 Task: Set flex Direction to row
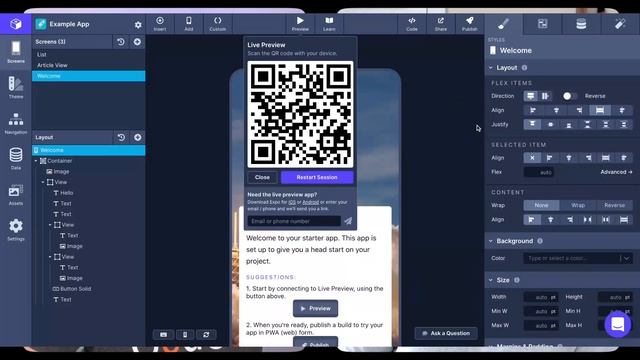(x=545, y=96)
